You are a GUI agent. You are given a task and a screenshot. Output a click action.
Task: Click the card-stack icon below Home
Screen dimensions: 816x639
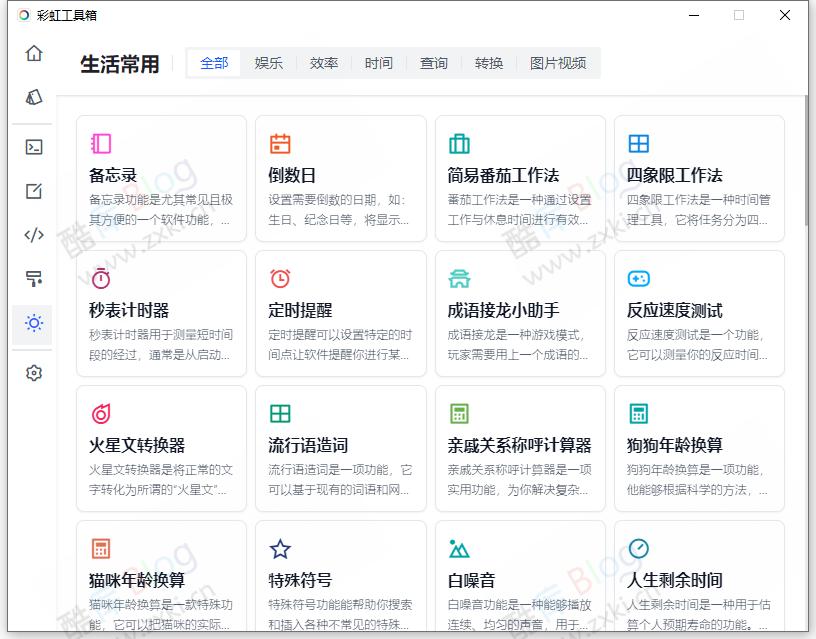pos(33,96)
